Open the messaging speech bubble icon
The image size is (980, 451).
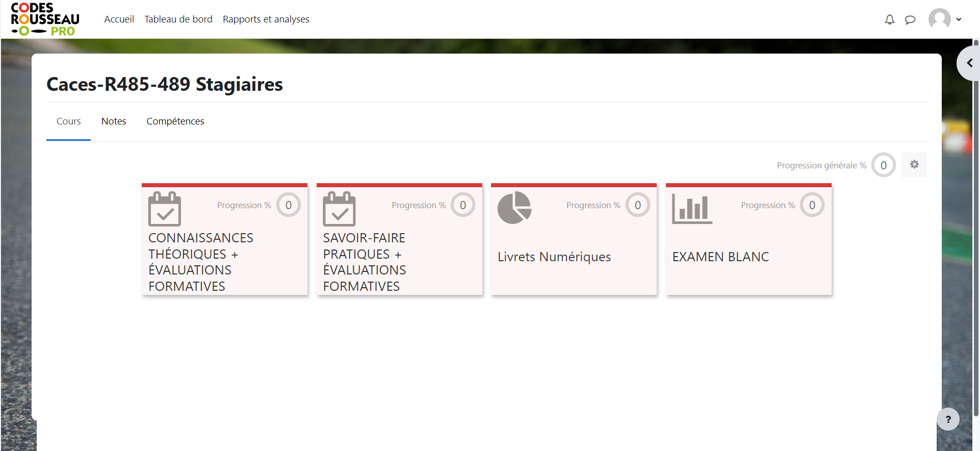click(910, 19)
